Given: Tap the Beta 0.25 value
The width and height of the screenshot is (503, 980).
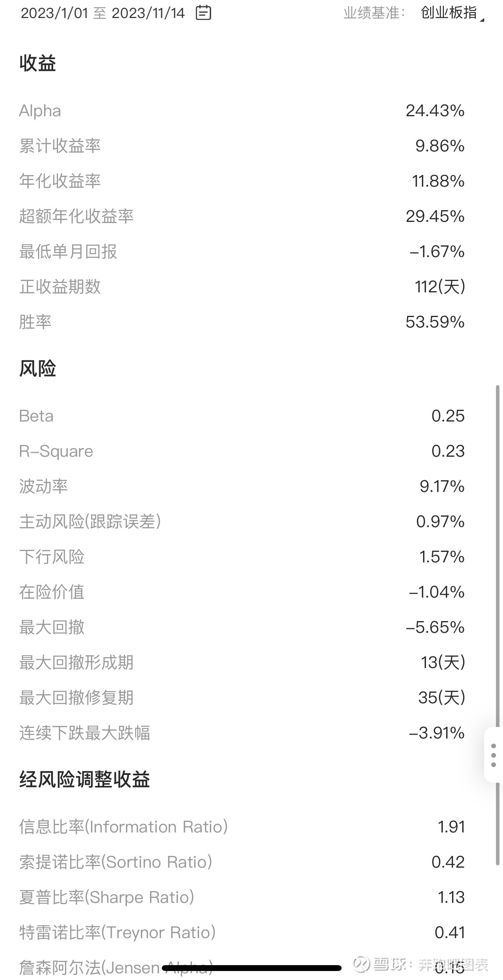Looking at the screenshot, I should coord(448,416).
